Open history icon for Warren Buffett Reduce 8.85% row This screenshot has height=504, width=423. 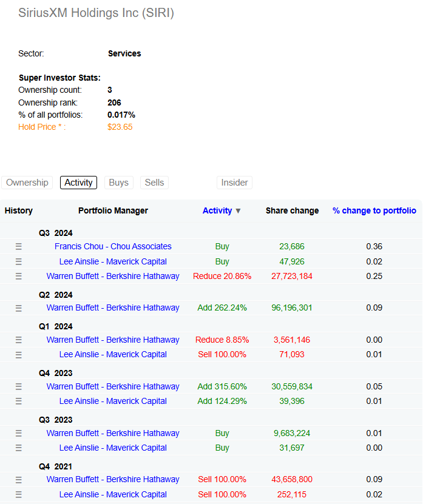click(x=19, y=340)
